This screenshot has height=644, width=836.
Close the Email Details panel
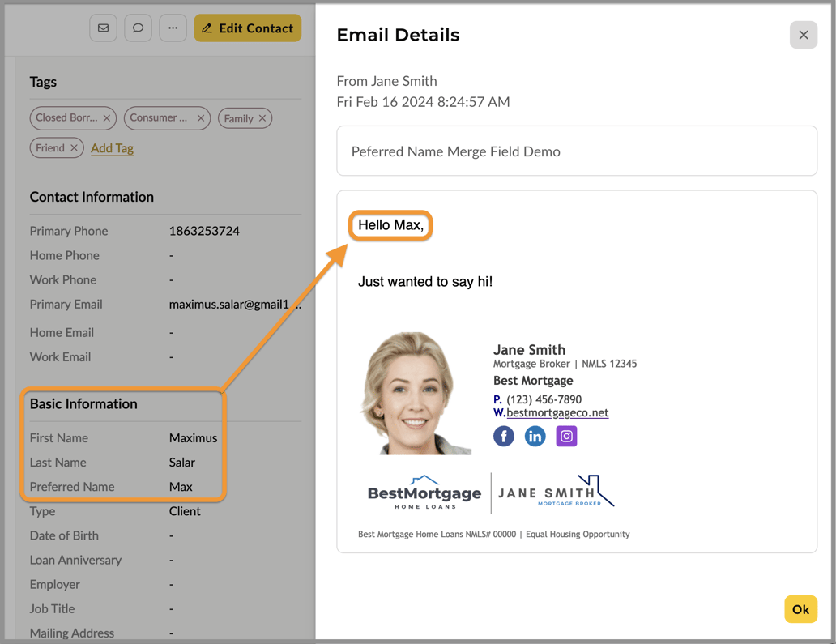[803, 35]
